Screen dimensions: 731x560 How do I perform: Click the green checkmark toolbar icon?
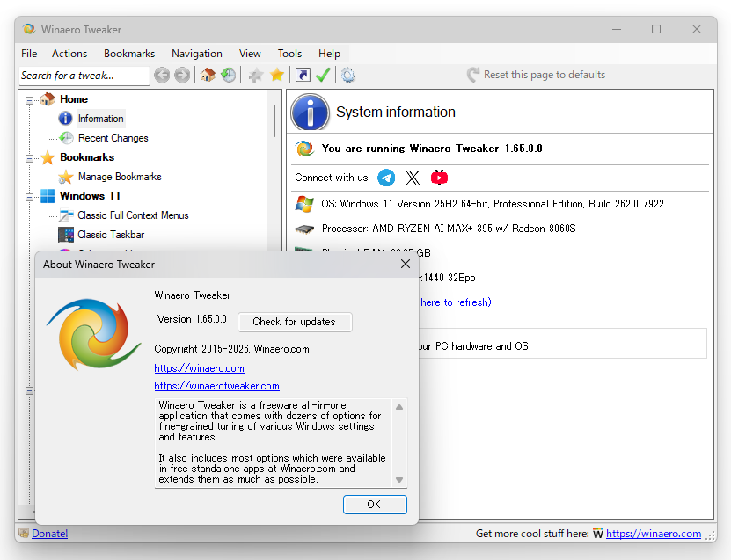(x=323, y=75)
